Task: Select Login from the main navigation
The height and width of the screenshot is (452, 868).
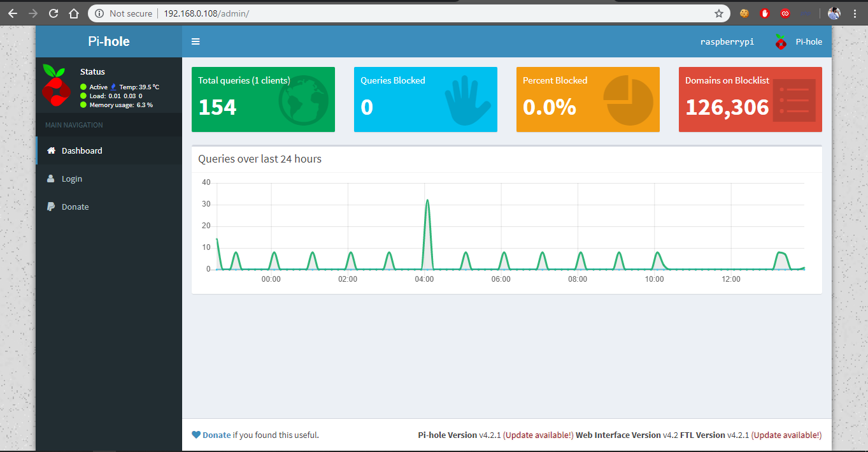Action: (x=73, y=179)
